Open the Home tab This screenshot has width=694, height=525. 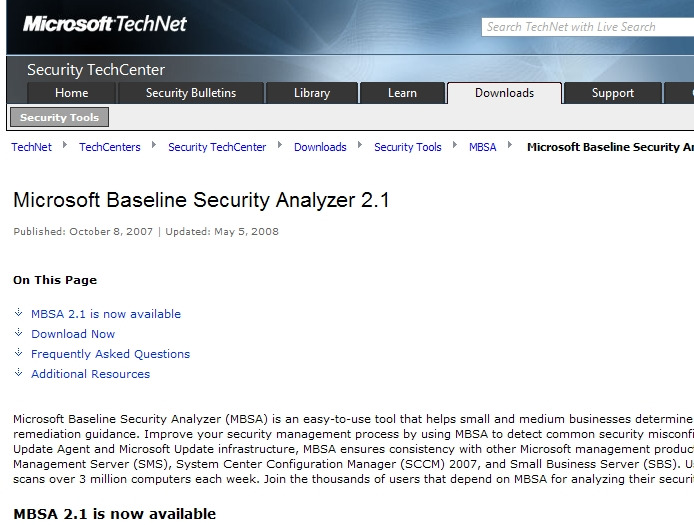click(72, 93)
